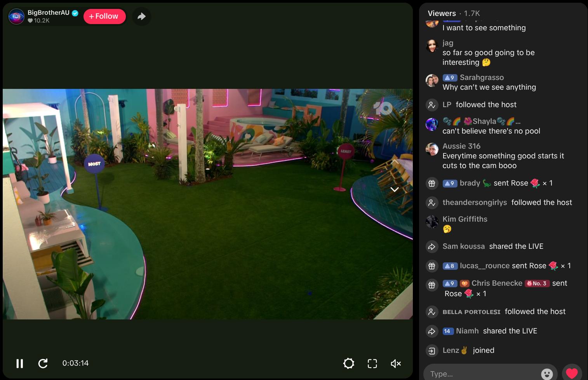Click the yawning emoji under Kim Griffiths
The image size is (588, 380).
click(447, 229)
